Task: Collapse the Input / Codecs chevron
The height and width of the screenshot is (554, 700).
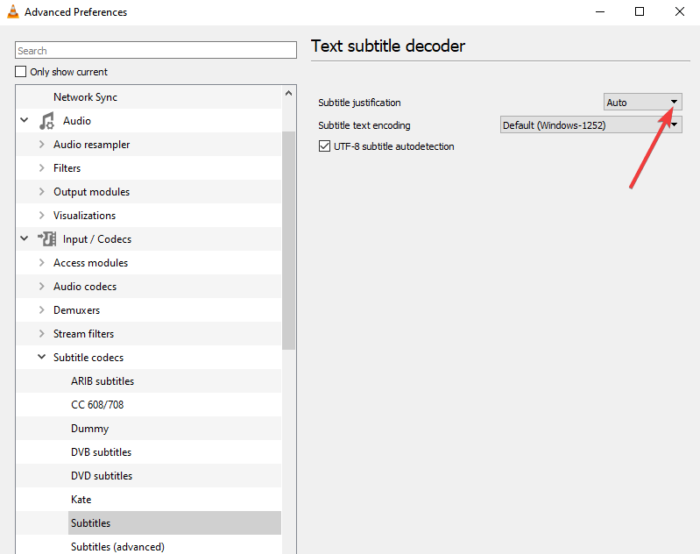Action: 25,238
